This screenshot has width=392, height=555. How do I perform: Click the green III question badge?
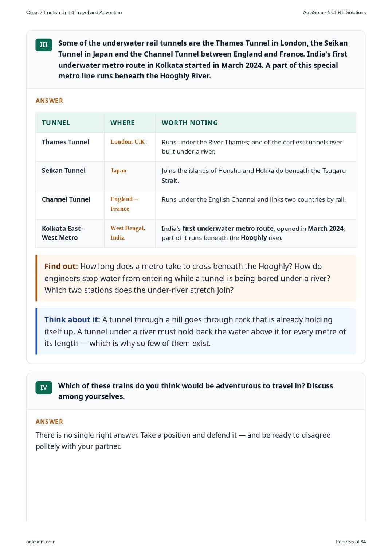pos(44,45)
